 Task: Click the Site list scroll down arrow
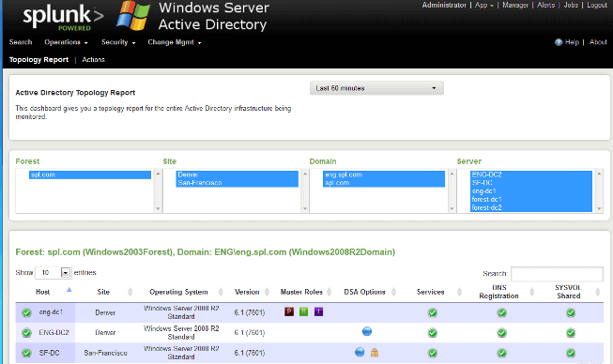tap(305, 209)
